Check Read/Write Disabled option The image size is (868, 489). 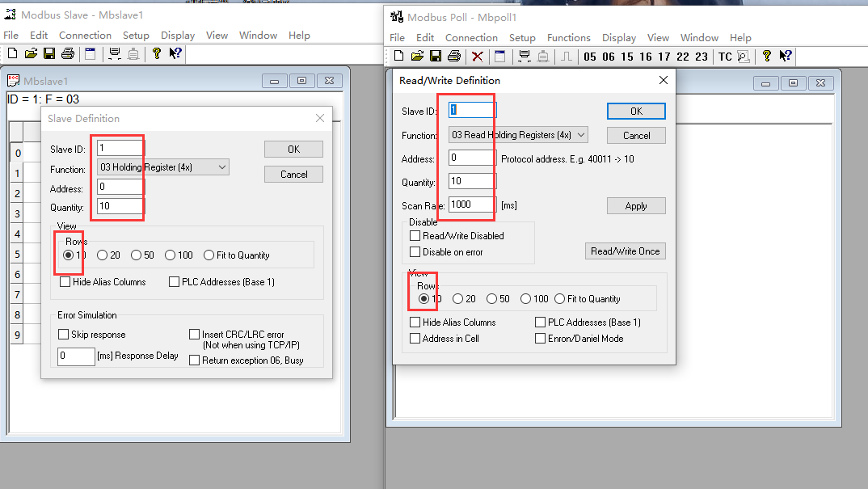click(x=415, y=236)
